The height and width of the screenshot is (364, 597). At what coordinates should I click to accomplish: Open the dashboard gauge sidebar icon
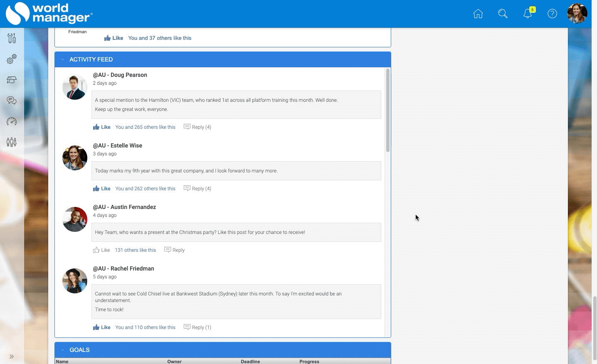tap(12, 121)
